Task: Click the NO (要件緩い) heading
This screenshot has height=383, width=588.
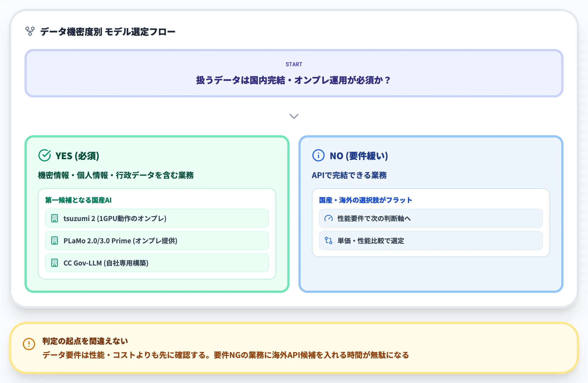Action: pyautogui.click(x=359, y=156)
